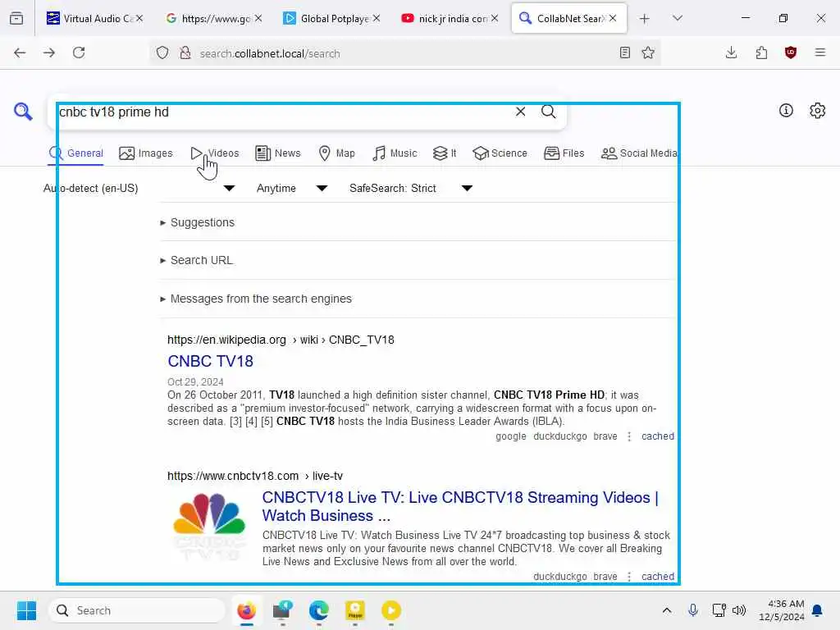Open Firefox downloads panel
Viewport: 840px width, 630px height.
[731, 52]
